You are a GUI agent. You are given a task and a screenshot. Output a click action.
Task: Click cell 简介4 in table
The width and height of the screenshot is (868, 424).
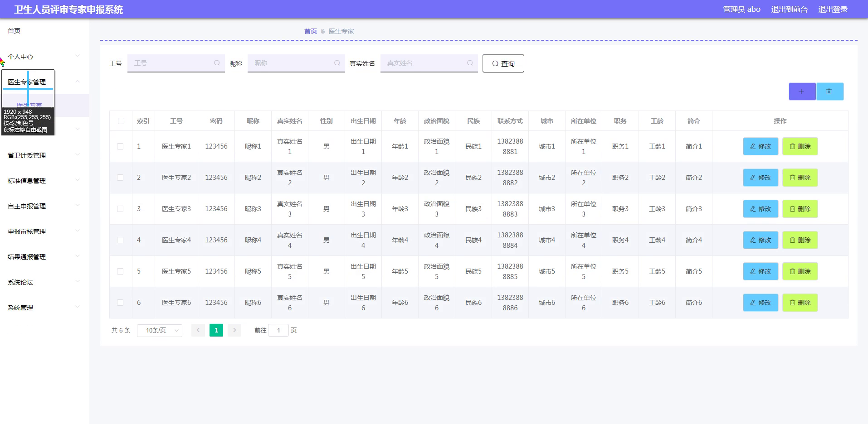[694, 240]
